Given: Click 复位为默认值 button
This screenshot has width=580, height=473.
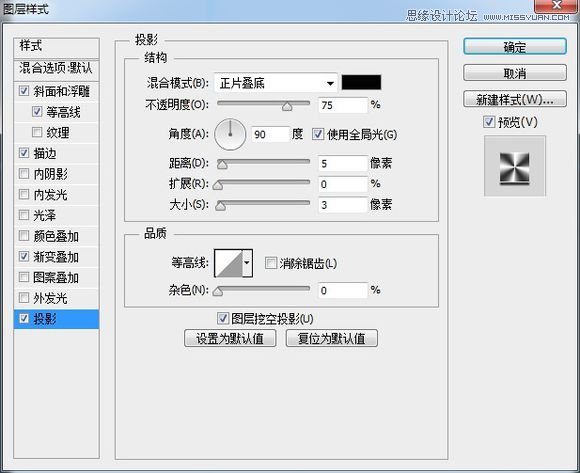Looking at the screenshot, I should 331,338.
